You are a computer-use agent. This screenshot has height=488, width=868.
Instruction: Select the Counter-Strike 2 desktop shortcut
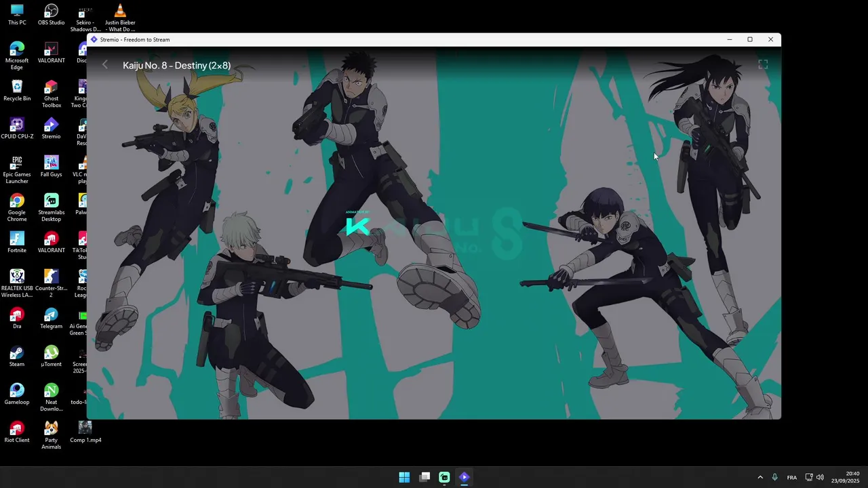51,284
